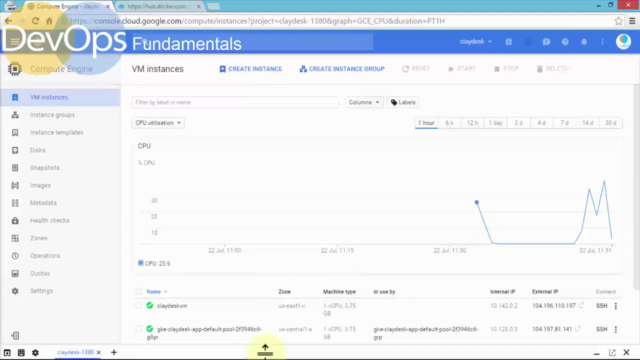
Task: Click the CREATE INSTANCE button
Action: coord(251,69)
